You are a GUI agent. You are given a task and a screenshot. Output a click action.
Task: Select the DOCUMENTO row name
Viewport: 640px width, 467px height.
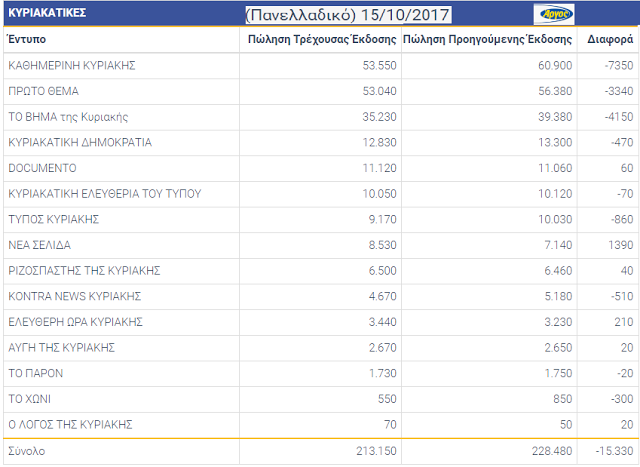[42, 168]
